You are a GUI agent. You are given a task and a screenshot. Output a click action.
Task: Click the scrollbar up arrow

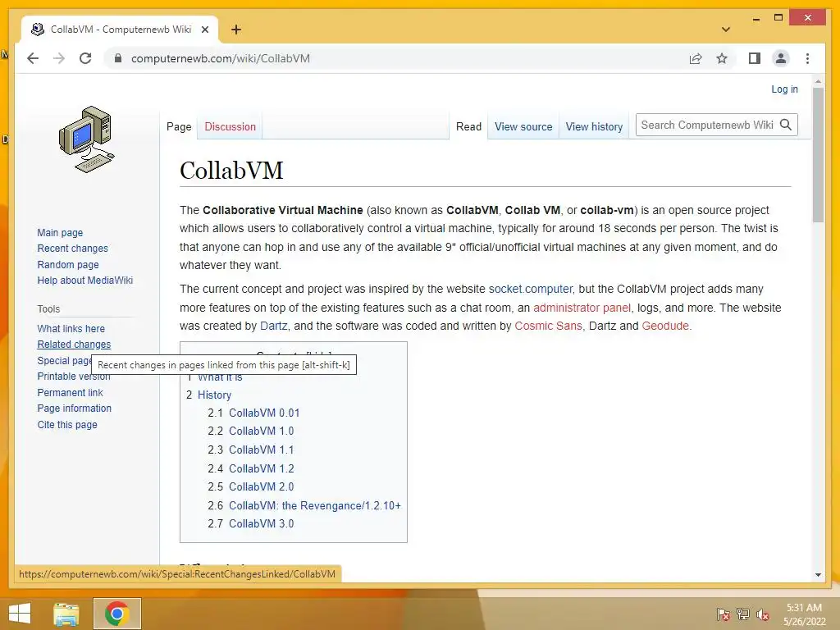818,81
